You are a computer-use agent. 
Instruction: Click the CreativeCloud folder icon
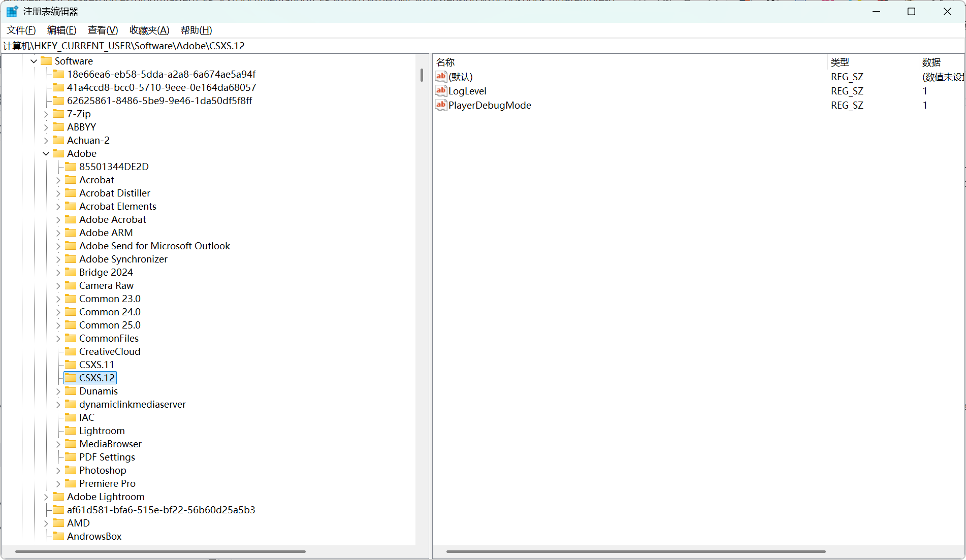click(x=71, y=351)
